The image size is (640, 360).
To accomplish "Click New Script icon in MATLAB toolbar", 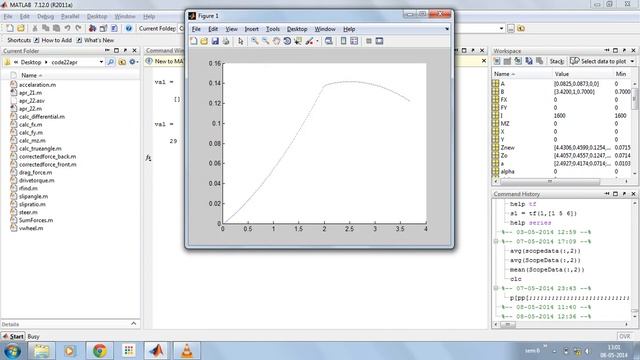I will 10,28.
